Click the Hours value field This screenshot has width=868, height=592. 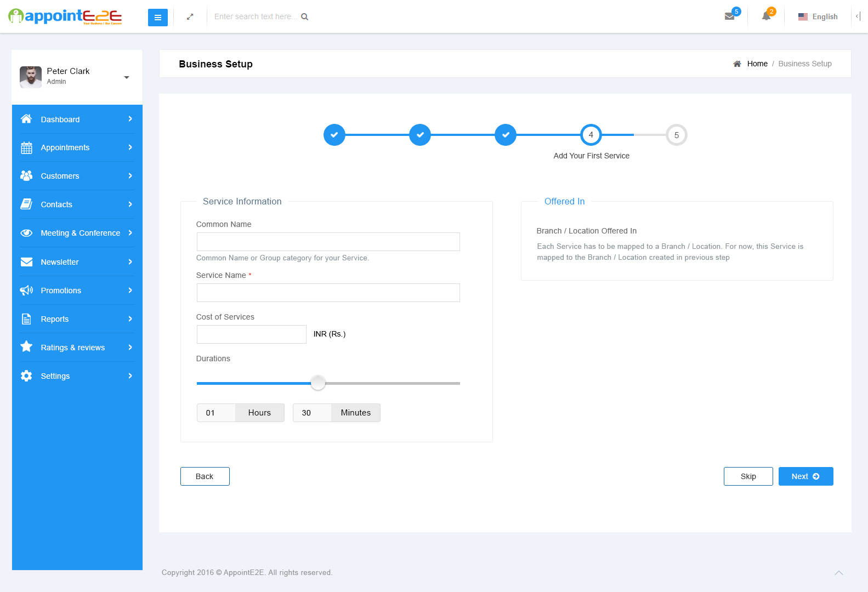point(216,413)
